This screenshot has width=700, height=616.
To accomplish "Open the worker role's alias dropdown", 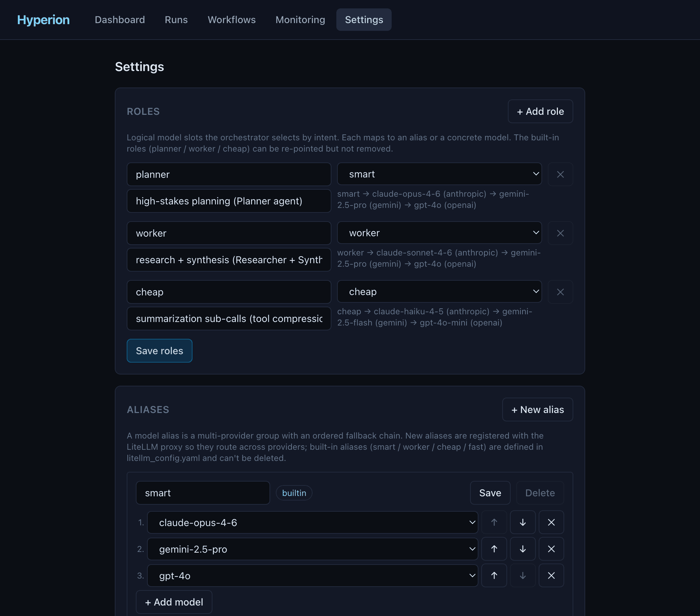I will tap(439, 233).
